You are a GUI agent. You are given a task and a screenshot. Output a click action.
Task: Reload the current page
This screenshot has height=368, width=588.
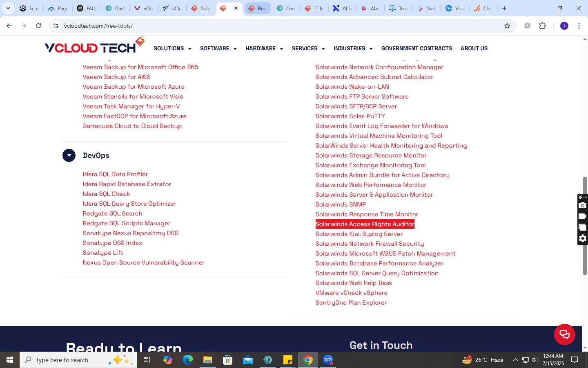tap(38, 26)
